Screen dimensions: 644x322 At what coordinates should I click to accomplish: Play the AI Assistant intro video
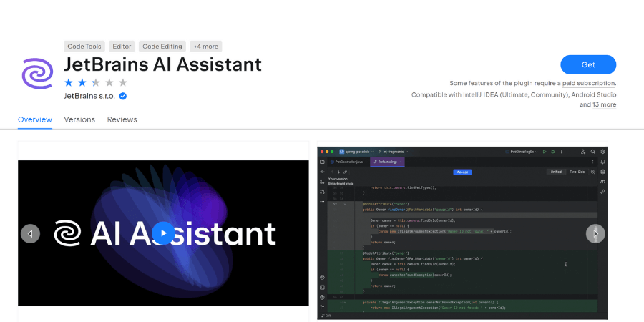tap(162, 233)
